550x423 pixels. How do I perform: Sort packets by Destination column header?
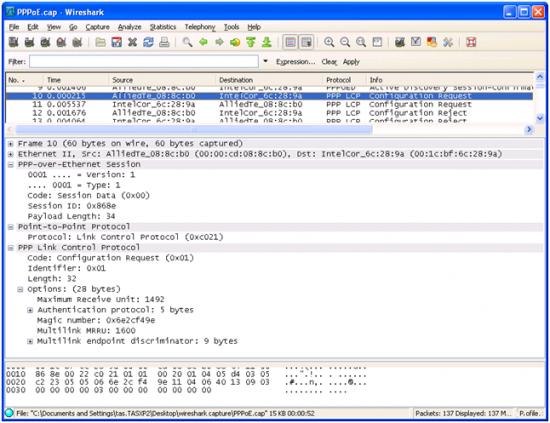(x=269, y=80)
